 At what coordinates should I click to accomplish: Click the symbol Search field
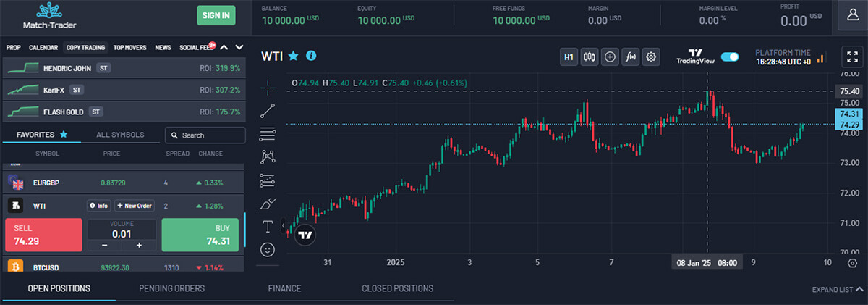(205, 135)
